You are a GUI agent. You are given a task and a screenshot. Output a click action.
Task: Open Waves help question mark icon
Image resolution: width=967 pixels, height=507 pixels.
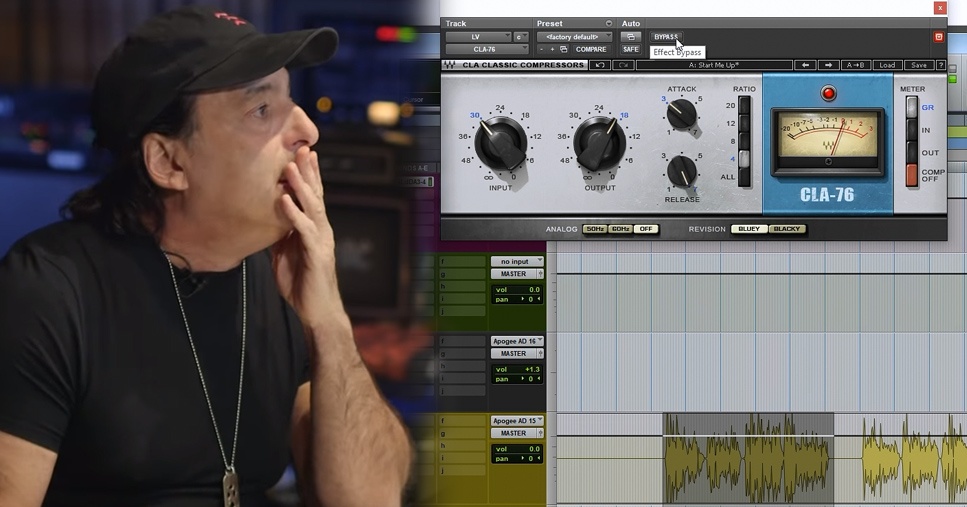939,65
